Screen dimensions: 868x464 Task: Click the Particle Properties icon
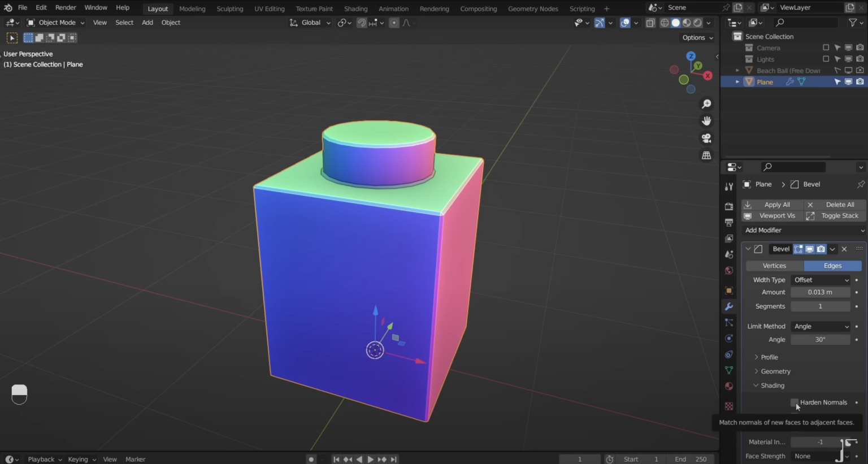coord(728,322)
